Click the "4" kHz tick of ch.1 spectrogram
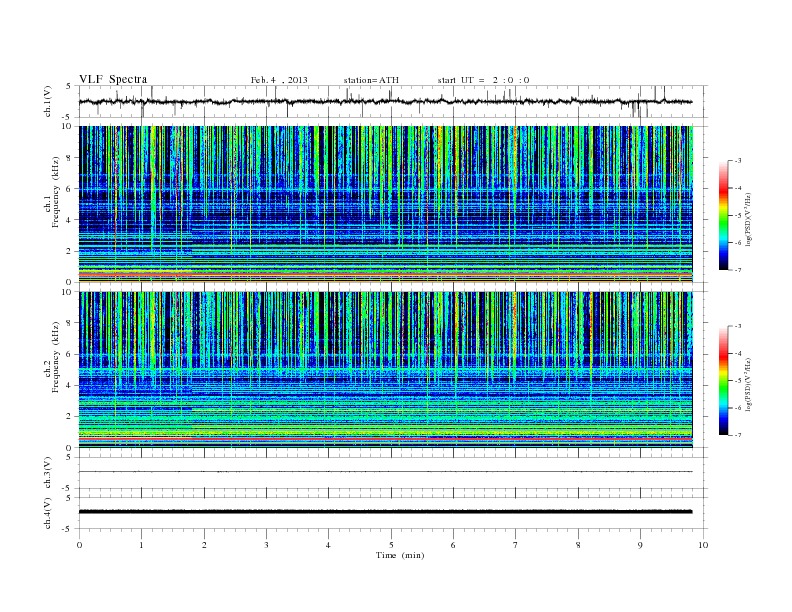 point(69,220)
